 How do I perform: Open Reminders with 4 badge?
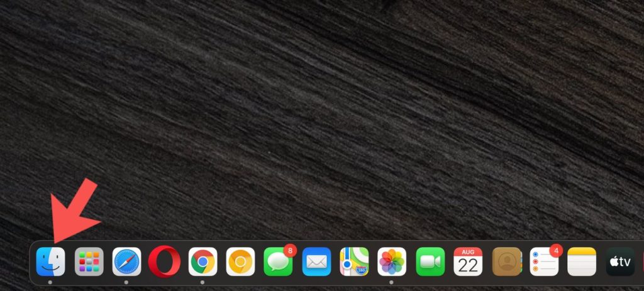(x=544, y=261)
